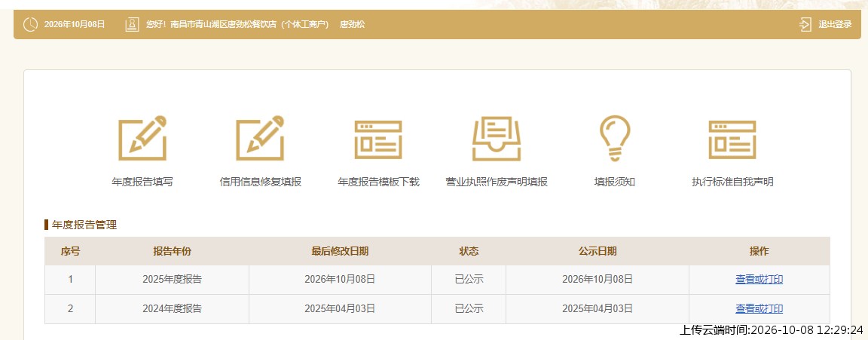Click last-modified date 2026年10月08日 in row 1
868x340 pixels.
[x=340, y=279]
